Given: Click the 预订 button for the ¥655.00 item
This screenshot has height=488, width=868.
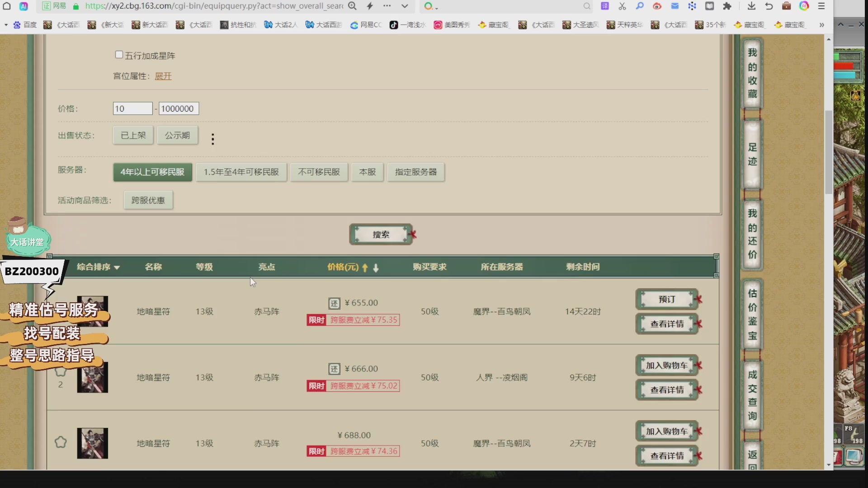Looking at the screenshot, I should (667, 299).
